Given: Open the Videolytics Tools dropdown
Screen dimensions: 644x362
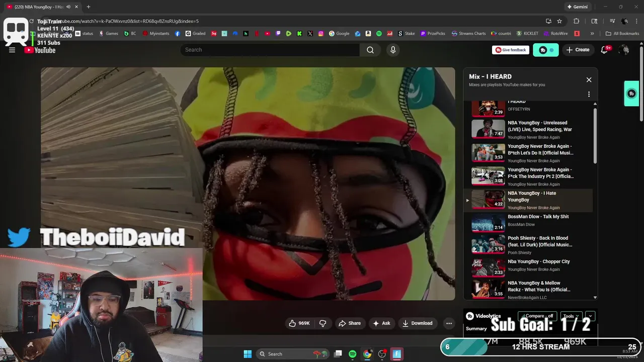Looking at the screenshot, I should pos(572,316).
